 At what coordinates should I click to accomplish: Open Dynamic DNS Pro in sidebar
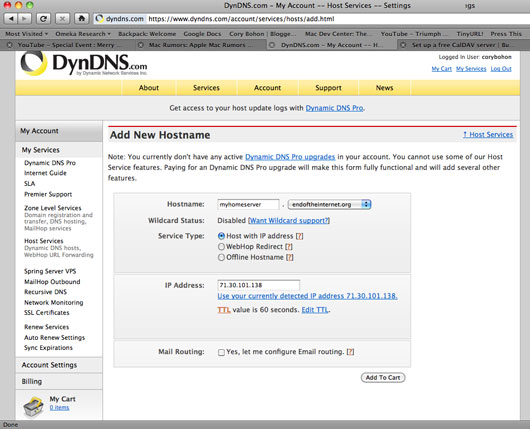click(x=50, y=163)
